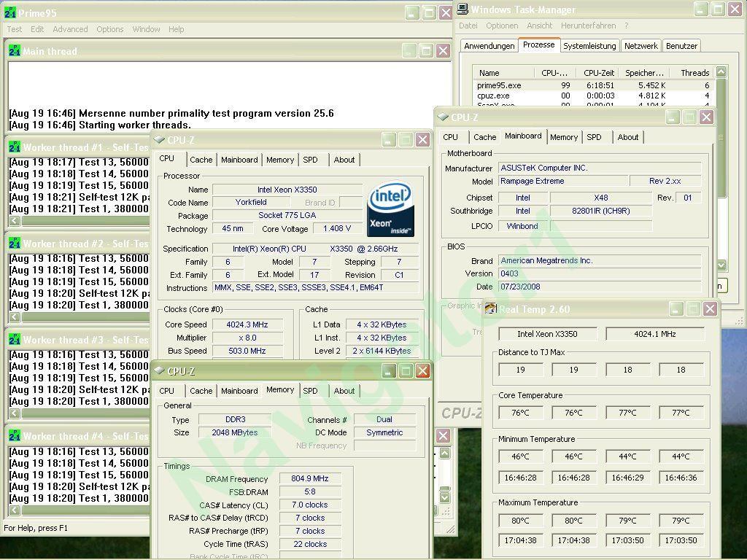
Task: Open the Mainboard tab in CPU-Z Processor window
Action: tap(239, 160)
